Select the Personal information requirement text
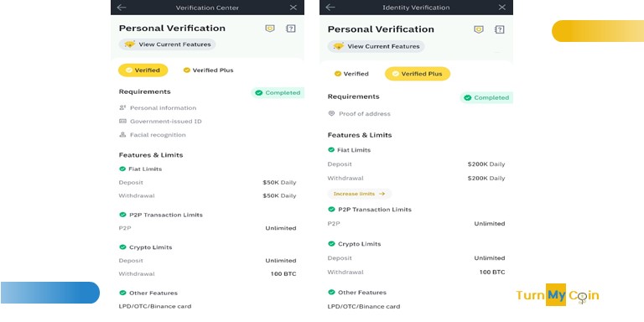Image resolution: width=644 pixels, height=322 pixels. click(x=163, y=108)
